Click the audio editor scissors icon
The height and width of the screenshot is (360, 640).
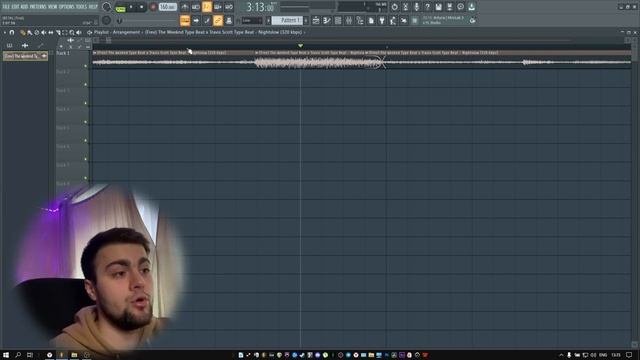pos(405,7)
